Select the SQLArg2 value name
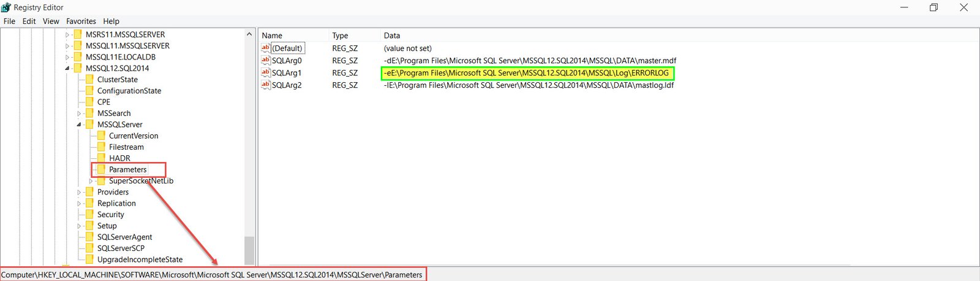Viewport: 980px width, 281px height. 287,85
